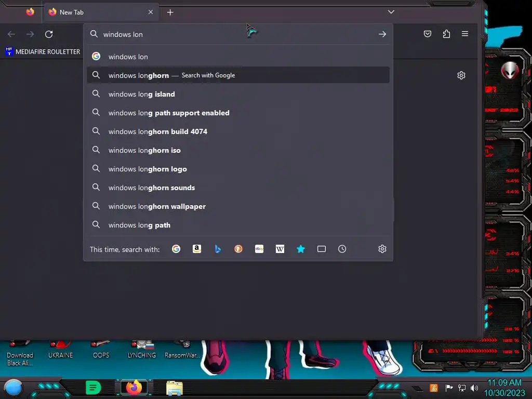Open New Tab personalize gear icon
The image size is (532, 399).
[461, 75]
